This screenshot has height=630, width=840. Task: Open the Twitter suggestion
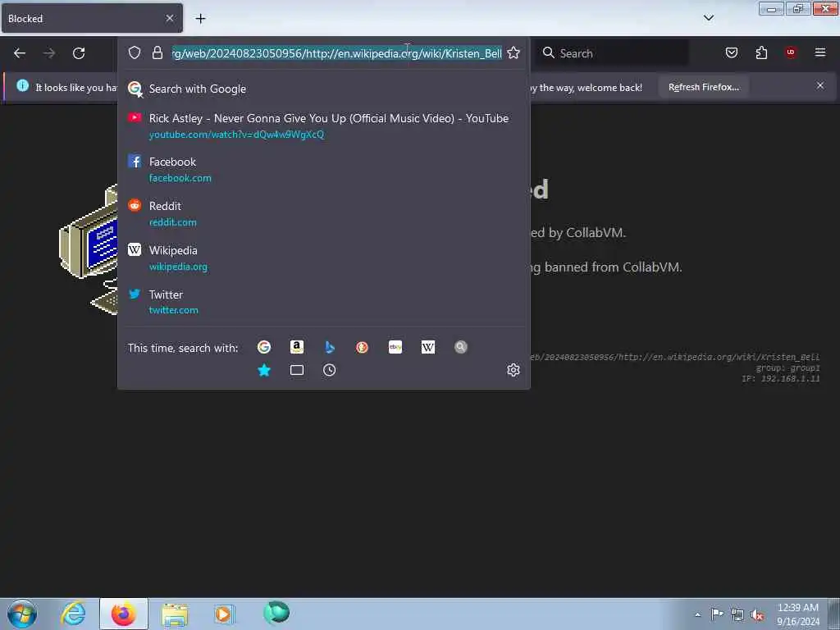pos(323,302)
